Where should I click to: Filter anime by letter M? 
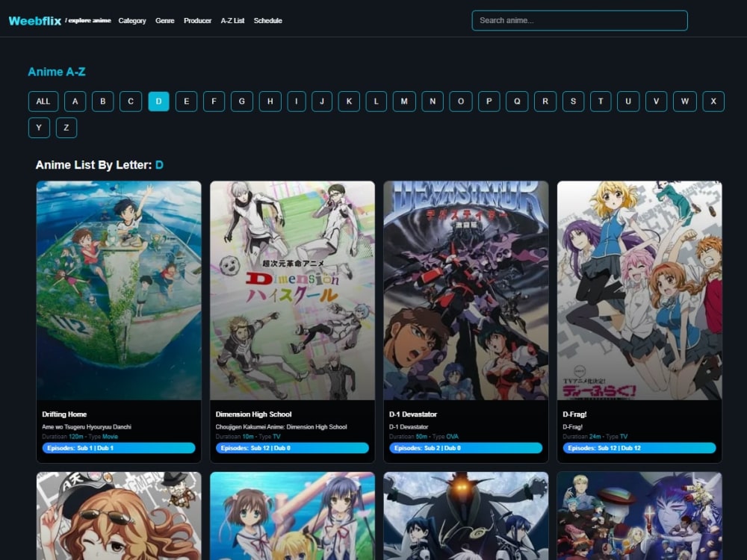tap(404, 101)
